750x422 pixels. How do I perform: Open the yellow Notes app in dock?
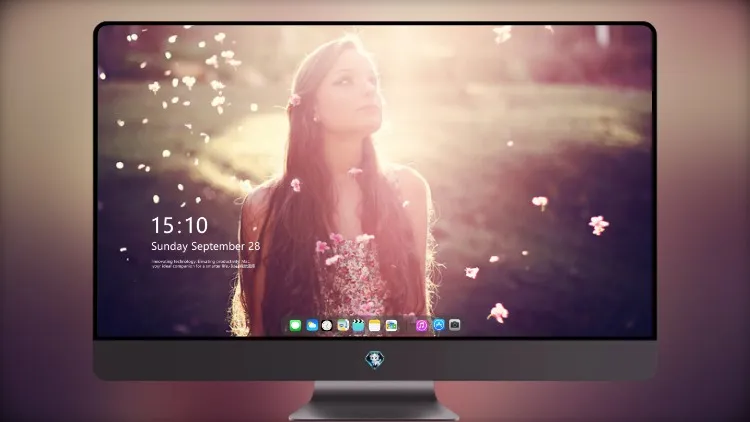click(x=375, y=326)
